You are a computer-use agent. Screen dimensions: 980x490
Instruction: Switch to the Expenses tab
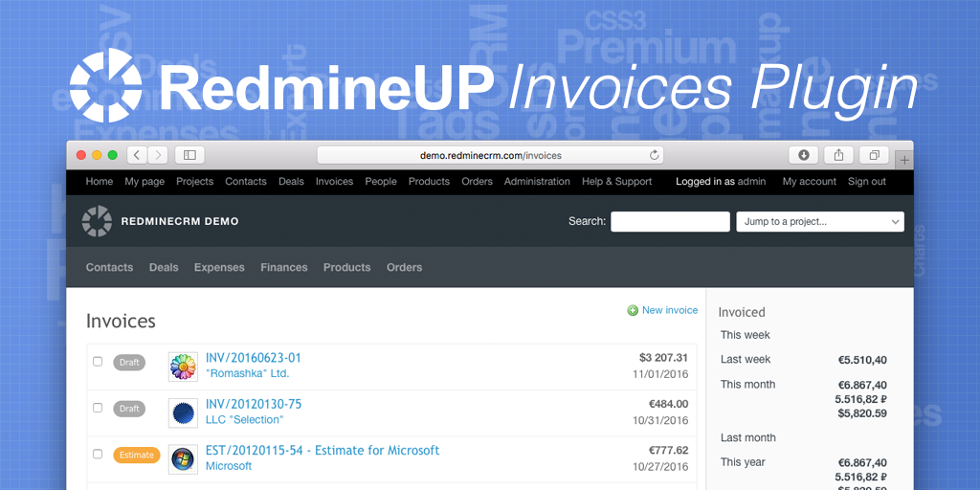(x=219, y=268)
